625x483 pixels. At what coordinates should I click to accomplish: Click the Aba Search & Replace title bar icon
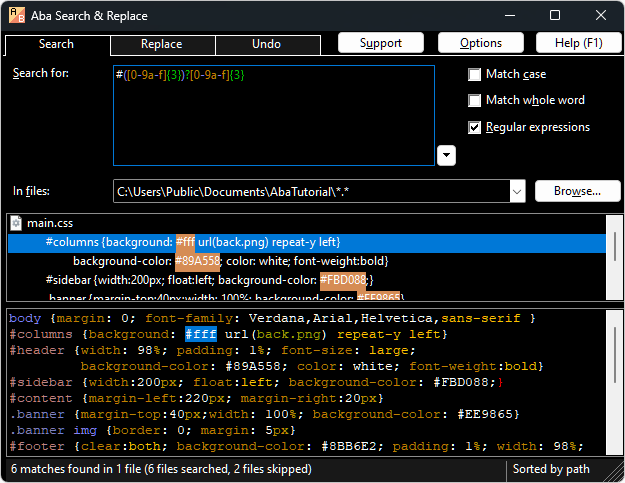[18, 15]
